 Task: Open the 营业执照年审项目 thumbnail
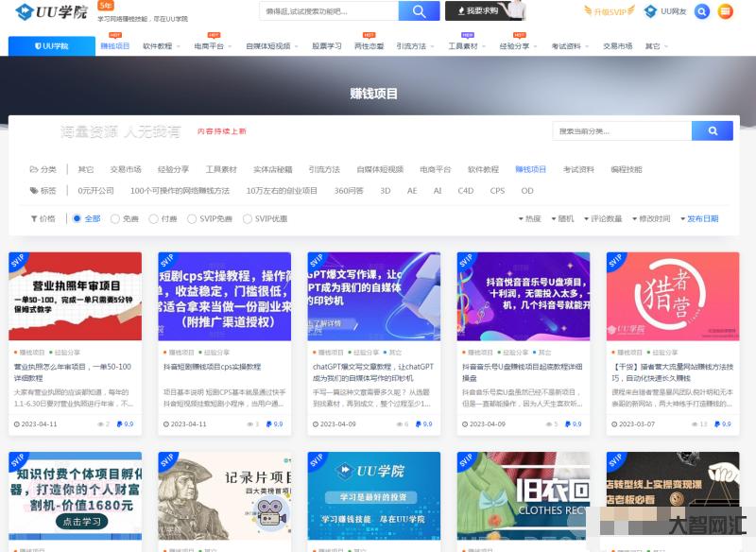coord(76,296)
